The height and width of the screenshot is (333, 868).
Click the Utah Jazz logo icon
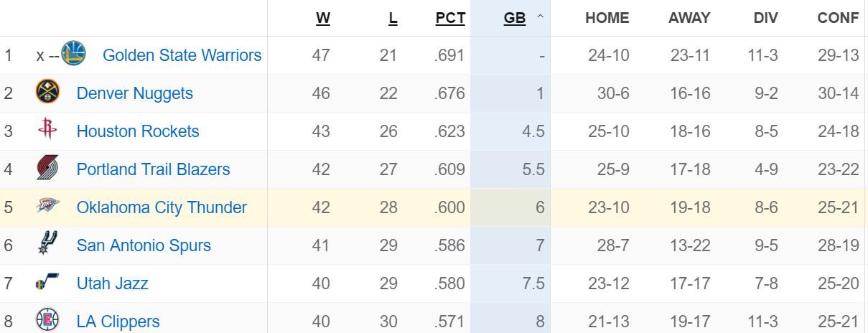(47, 283)
